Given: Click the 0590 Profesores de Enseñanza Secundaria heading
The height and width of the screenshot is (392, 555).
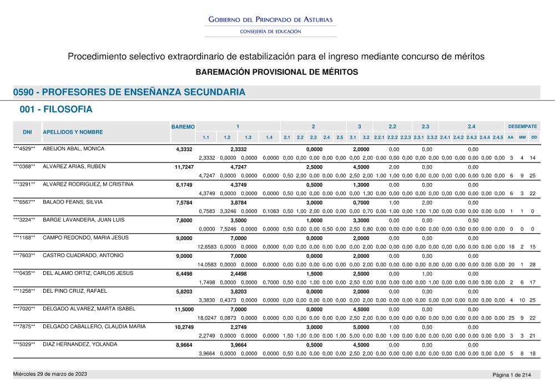Looking at the screenshot, I should pos(129,92).
